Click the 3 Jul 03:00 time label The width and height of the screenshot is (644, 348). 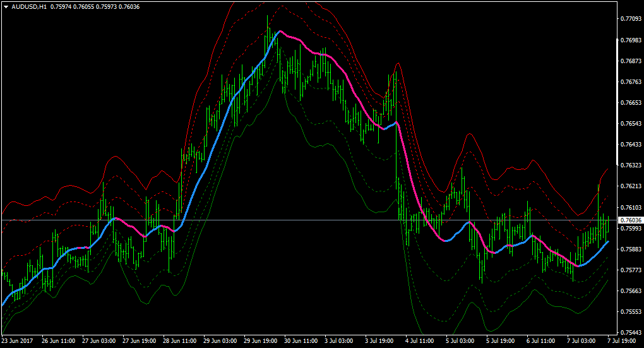click(339, 341)
